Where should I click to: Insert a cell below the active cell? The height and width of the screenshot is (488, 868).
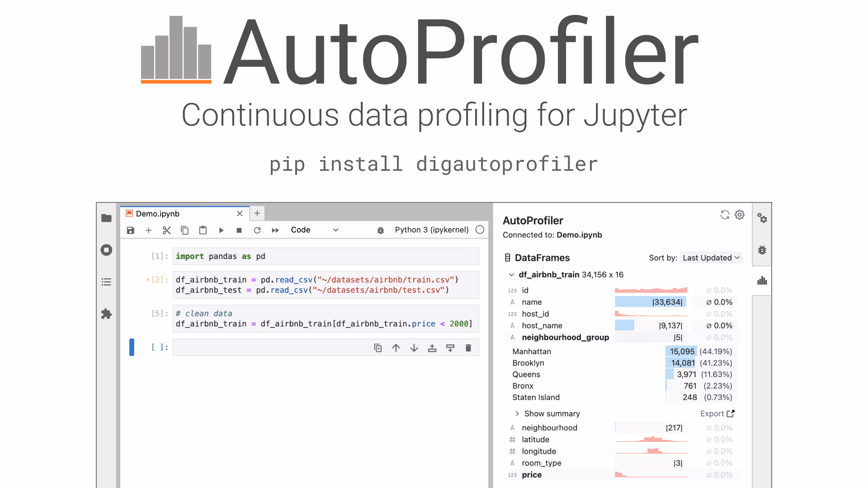pyautogui.click(x=450, y=347)
